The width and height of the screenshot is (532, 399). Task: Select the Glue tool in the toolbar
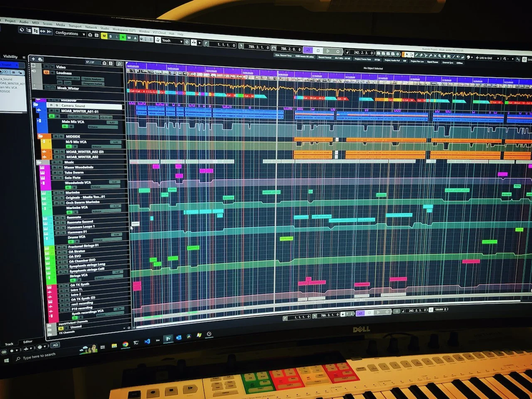coord(431,55)
